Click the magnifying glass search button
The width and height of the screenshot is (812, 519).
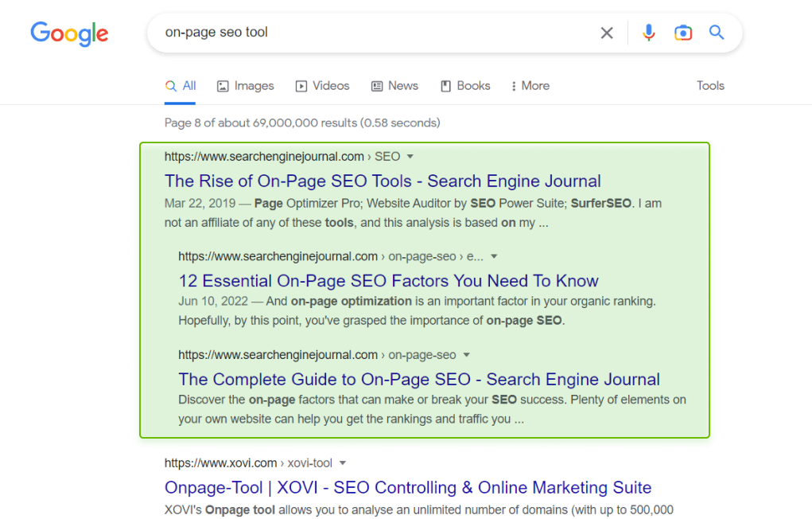coord(717,32)
